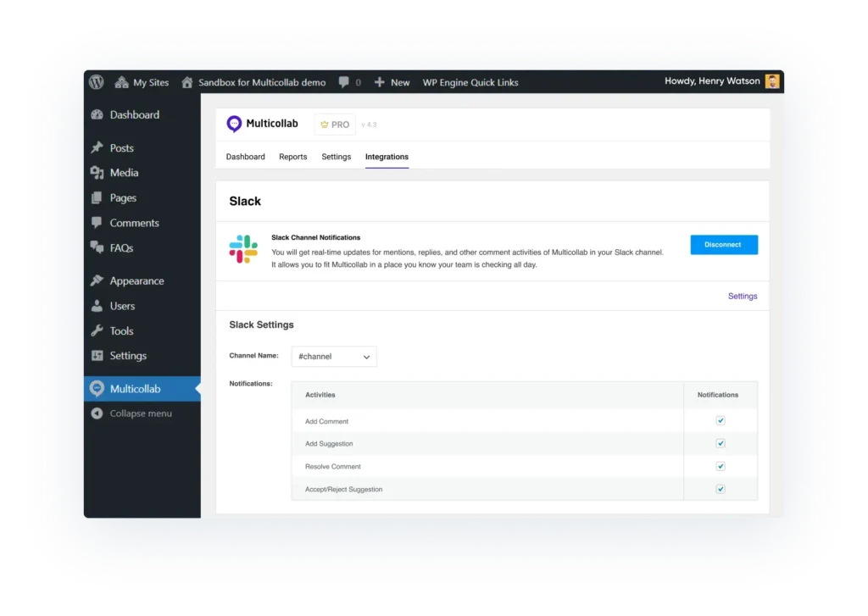Click Henry Watson's avatar thumbnail
Image resolution: width=868 pixels, height=616 pixels.
coord(772,81)
